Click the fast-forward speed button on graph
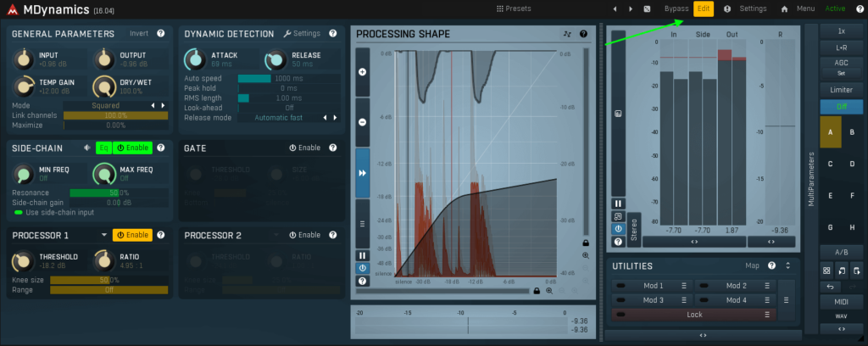868x346 pixels. point(363,173)
